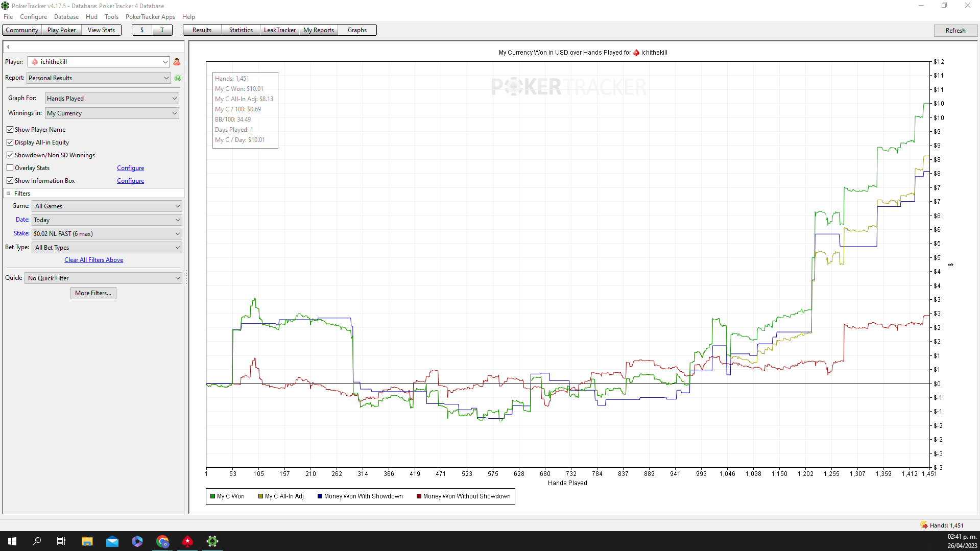Open Google Chrome from the taskbar
The width and height of the screenshot is (980, 551).
coord(162,541)
